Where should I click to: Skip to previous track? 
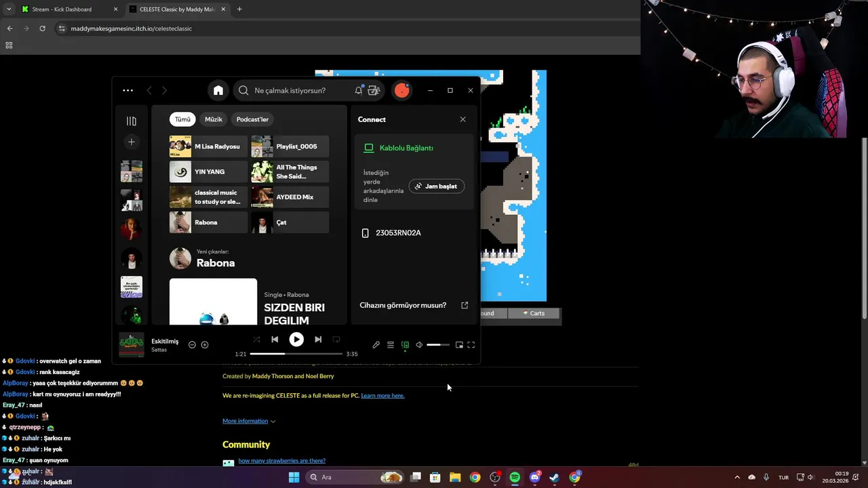pos(275,339)
